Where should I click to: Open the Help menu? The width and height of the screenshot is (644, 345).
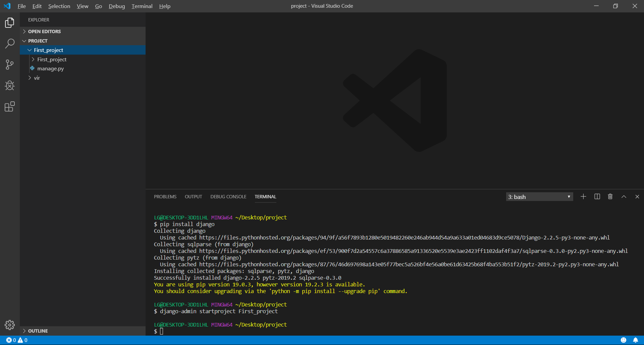click(x=165, y=6)
